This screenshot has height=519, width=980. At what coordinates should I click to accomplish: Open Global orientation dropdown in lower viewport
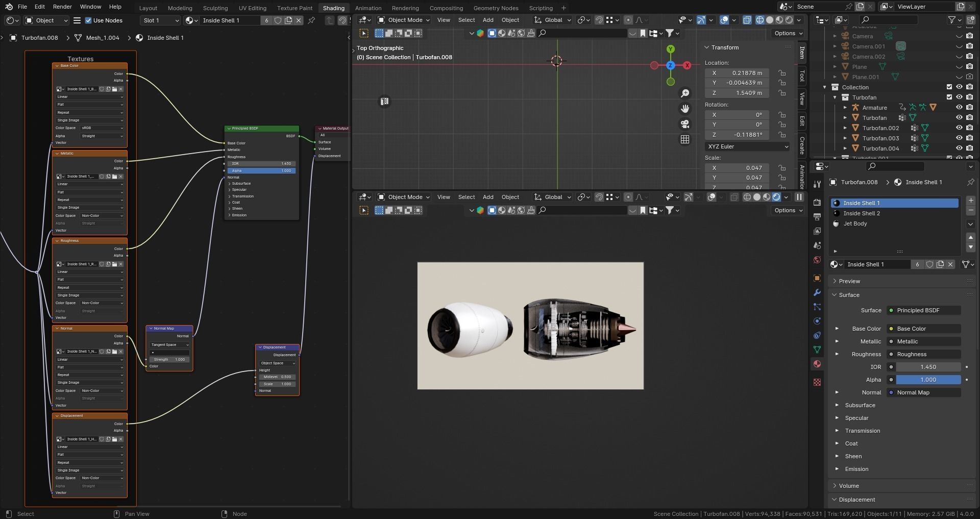point(553,197)
